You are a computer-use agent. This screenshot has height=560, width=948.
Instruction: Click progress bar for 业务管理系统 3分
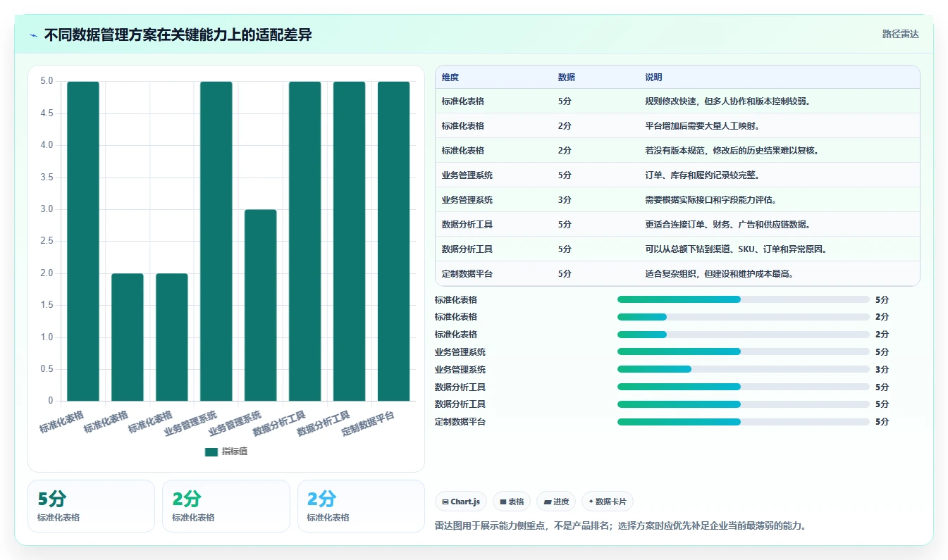point(744,369)
